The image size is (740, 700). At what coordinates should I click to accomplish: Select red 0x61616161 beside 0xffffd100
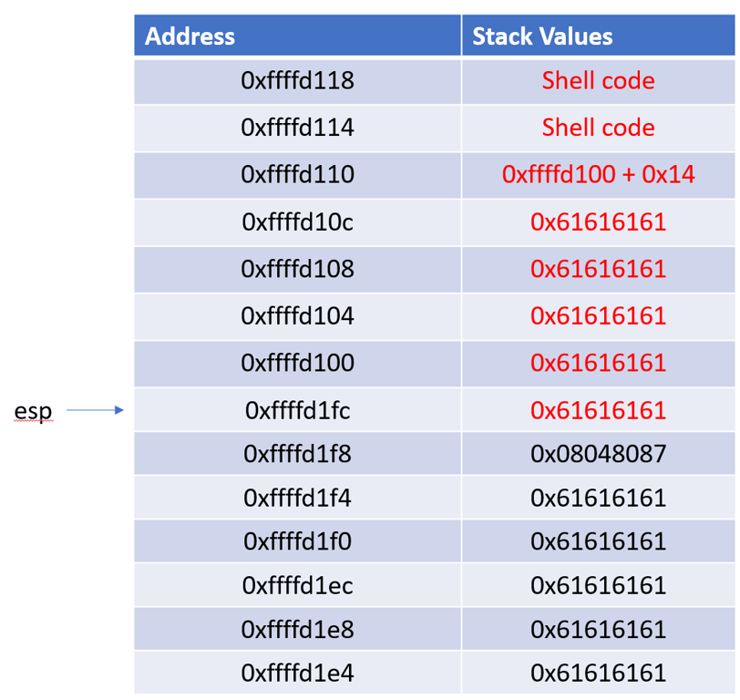(x=598, y=364)
